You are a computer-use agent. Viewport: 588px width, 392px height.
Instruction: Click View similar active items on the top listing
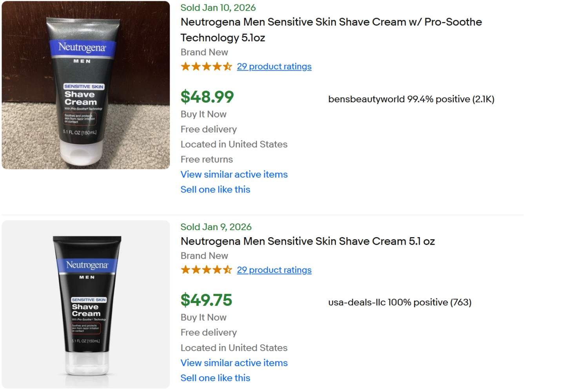pyautogui.click(x=234, y=174)
